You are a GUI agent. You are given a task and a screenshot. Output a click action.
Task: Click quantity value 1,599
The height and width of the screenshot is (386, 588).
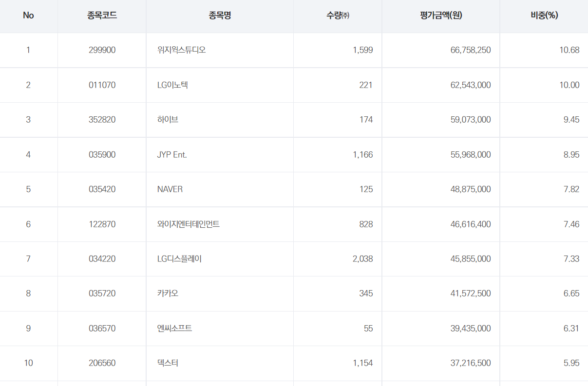363,50
